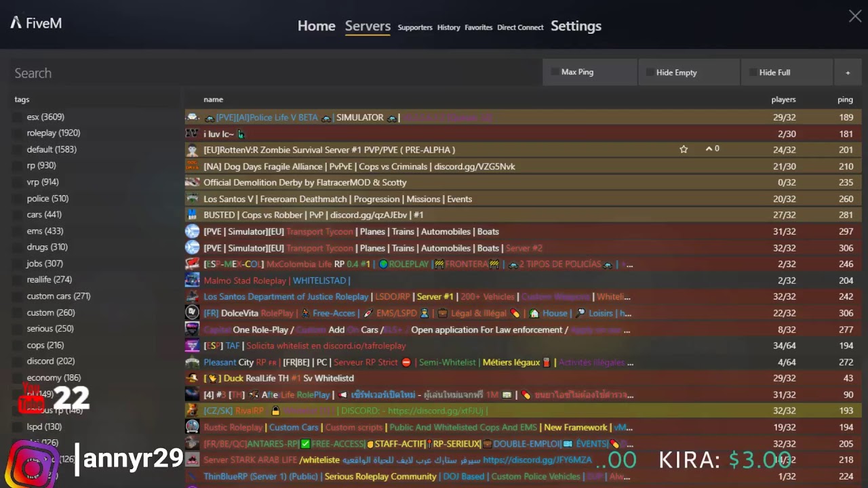Open the Home tab

(x=316, y=26)
